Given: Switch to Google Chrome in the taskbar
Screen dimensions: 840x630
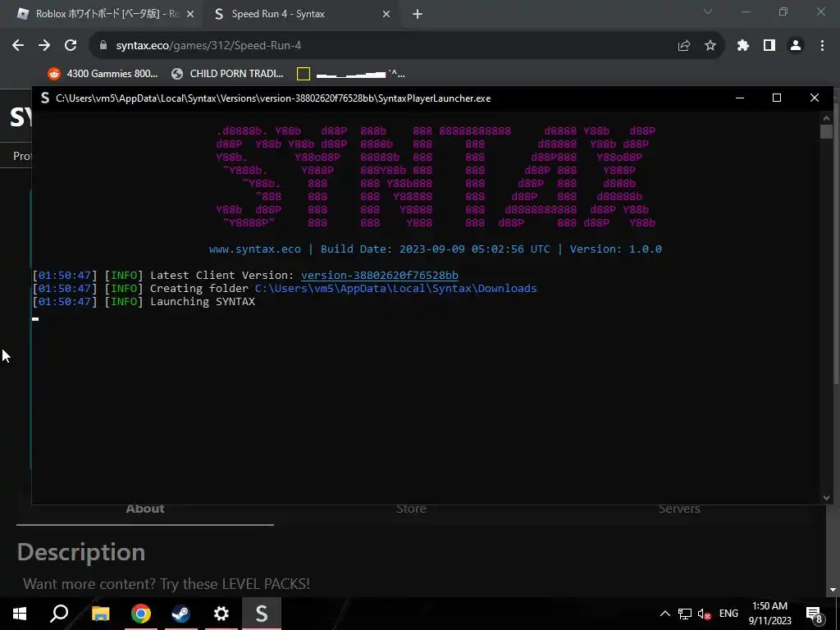Looking at the screenshot, I should [x=141, y=614].
